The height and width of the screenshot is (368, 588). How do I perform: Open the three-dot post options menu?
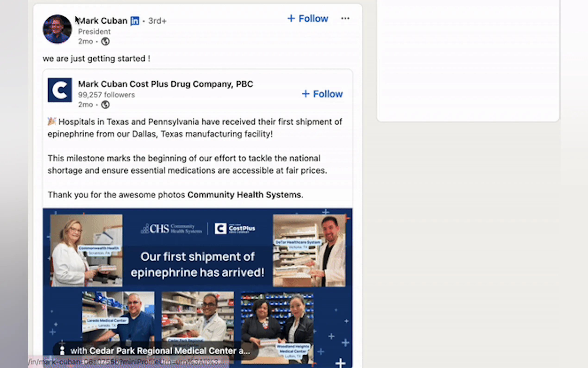tap(345, 18)
